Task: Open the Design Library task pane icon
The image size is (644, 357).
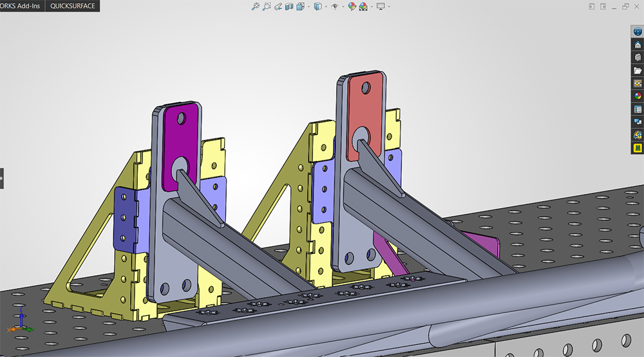Action: tap(638, 57)
